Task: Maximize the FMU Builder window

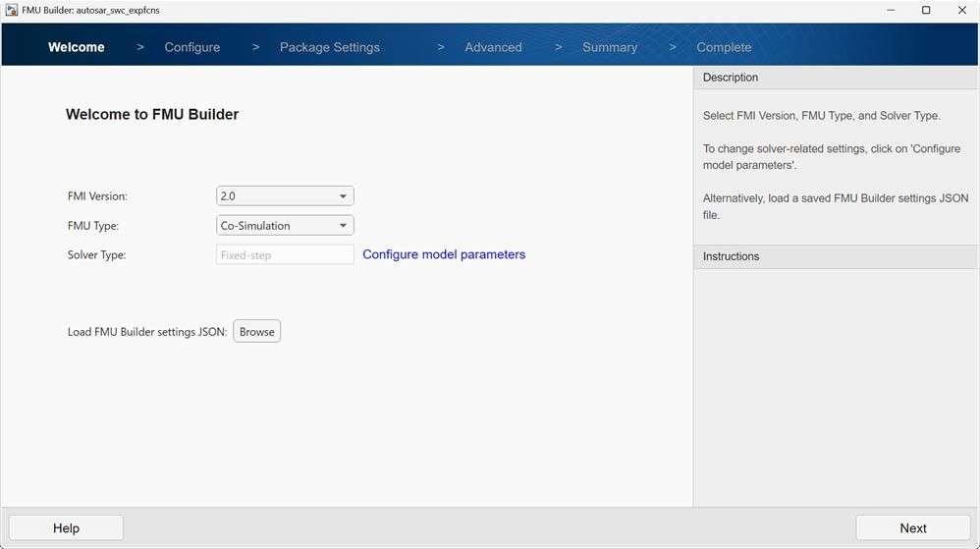Action: 925,10
